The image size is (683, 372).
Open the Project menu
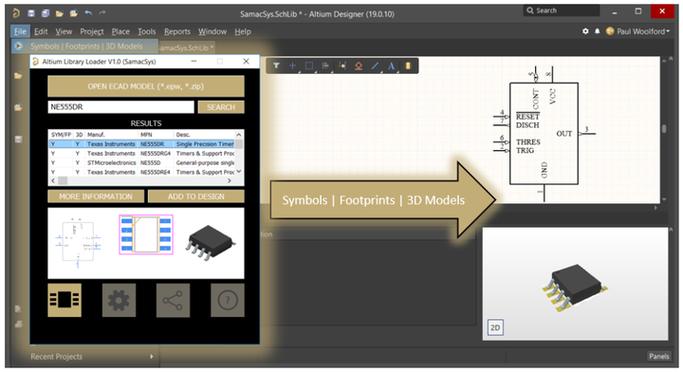click(x=92, y=31)
